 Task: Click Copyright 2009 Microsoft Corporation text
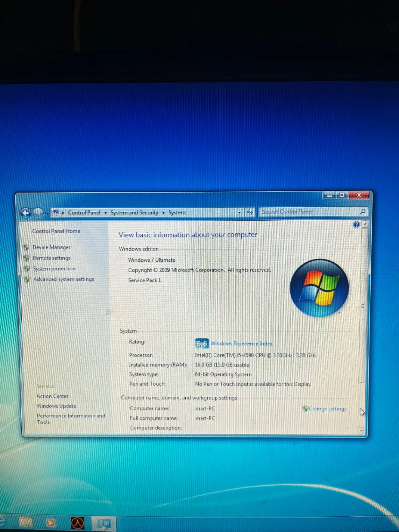(199, 270)
